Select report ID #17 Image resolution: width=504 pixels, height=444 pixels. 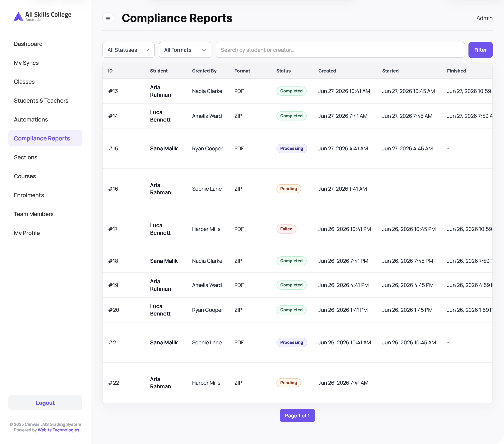click(x=113, y=229)
